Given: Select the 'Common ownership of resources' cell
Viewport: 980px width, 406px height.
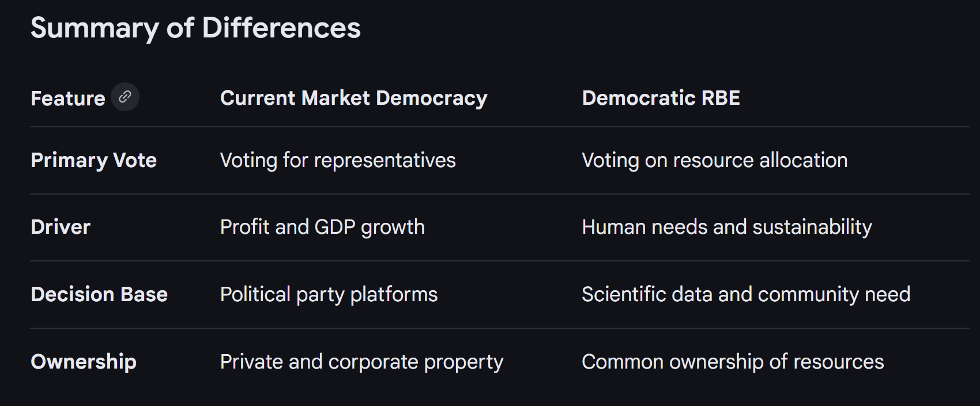Looking at the screenshot, I should pyautogui.click(x=732, y=362).
